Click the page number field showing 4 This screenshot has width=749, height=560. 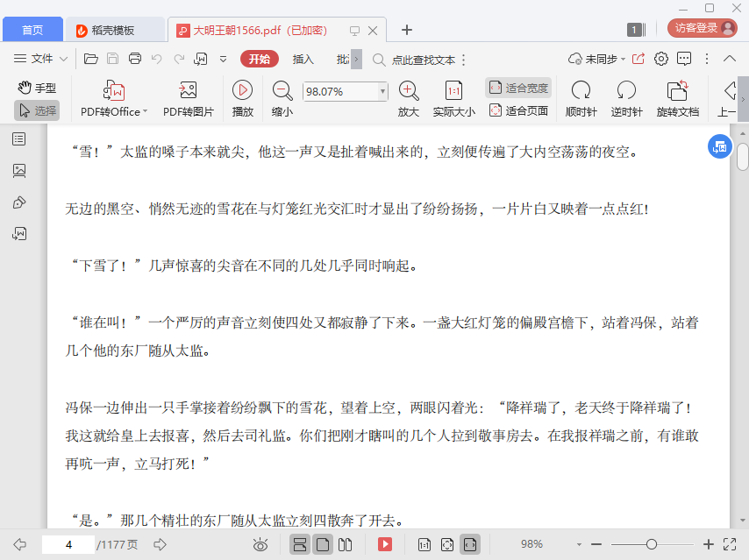tap(68, 545)
